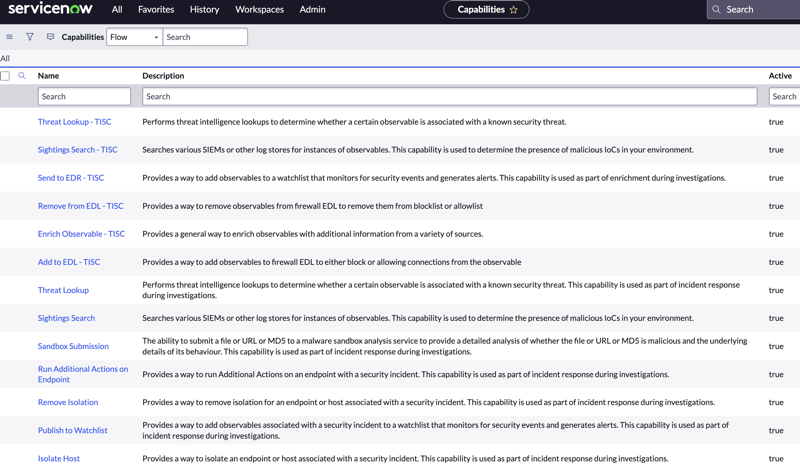Open the Favorites menu
Image resolution: width=800 pixels, height=466 pixels.
(x=156, y=9)
